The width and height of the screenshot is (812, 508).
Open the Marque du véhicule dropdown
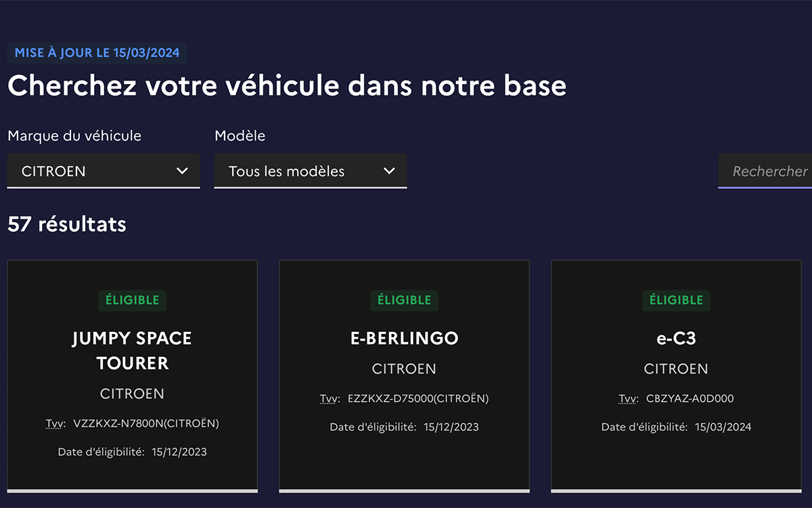(103, 171)
